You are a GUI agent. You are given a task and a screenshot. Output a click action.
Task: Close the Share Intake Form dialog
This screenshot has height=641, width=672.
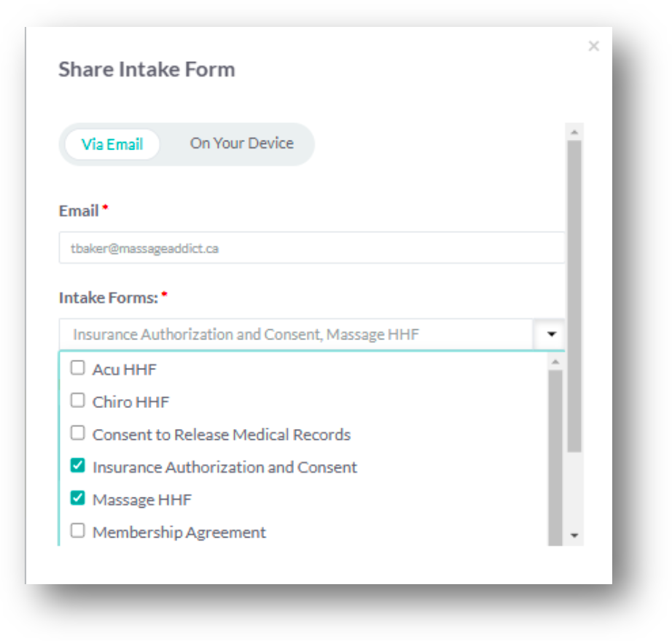[593, 47]
